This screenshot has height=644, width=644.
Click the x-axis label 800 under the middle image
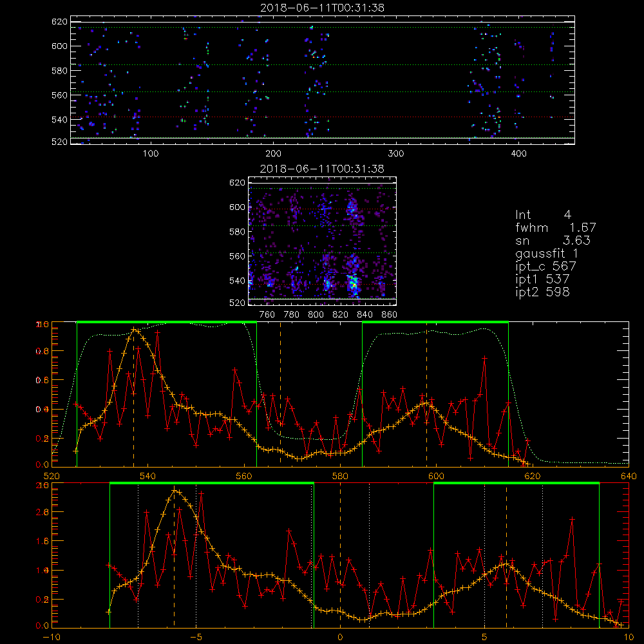pos(316,315)
